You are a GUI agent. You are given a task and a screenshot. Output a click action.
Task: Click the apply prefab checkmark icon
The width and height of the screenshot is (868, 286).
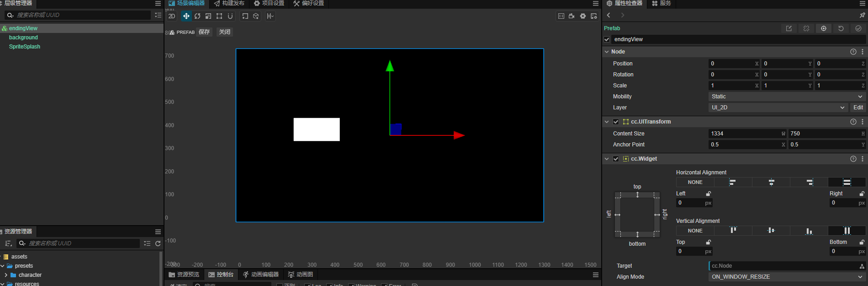pos(858,28)
